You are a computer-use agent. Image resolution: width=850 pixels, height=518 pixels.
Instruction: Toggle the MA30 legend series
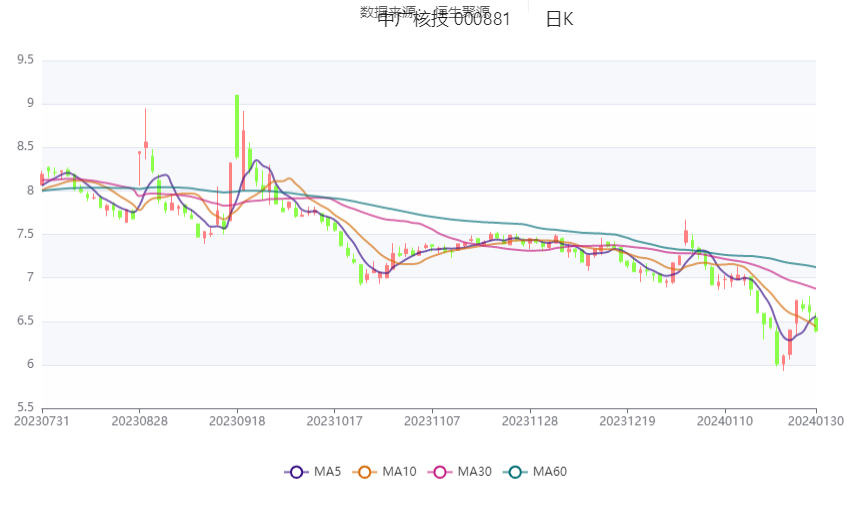click(460, 472)
